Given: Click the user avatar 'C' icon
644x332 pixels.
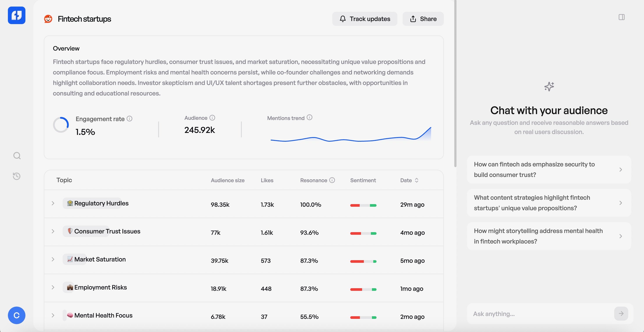Looking at the screenshot, I should [x=16, y=315].
